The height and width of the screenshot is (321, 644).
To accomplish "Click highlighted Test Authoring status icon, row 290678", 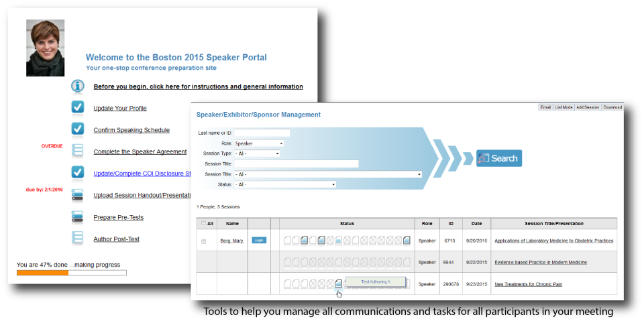I will pos(338,283).
